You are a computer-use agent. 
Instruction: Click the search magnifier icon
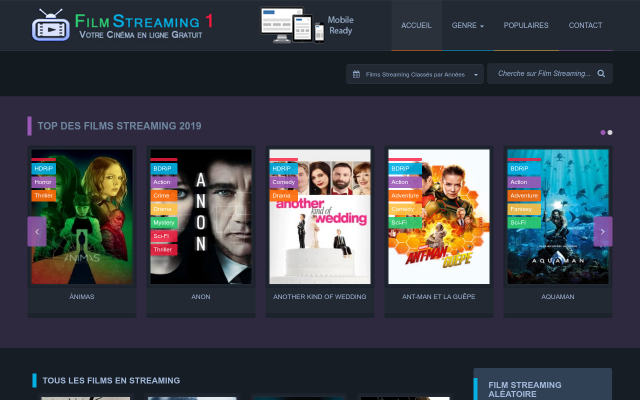pyautogui.click(x=601, y=73)
